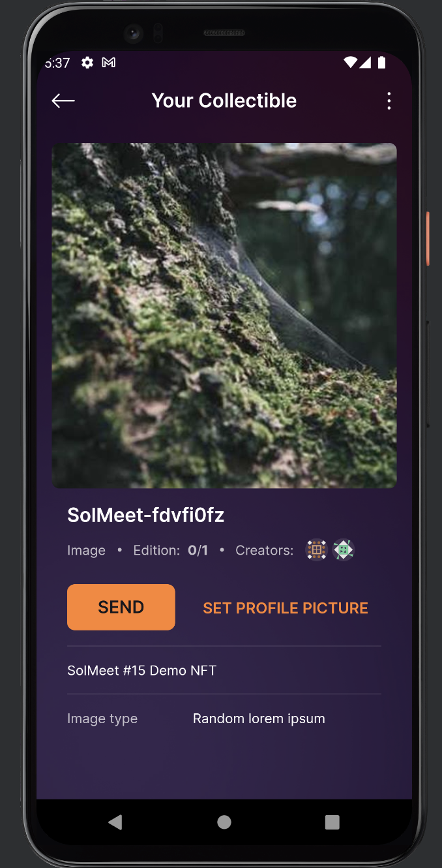Image resolution: width=442 pixels, height=868 pixels.
Task: Tap the Gmail notification icon
Action: click(x=109, y=63)
